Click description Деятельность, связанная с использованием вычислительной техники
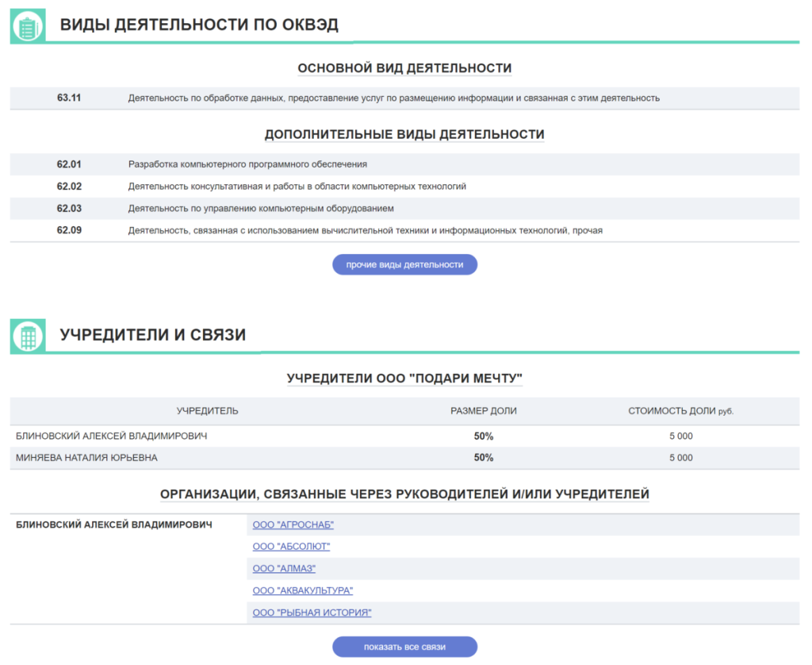 366,231
